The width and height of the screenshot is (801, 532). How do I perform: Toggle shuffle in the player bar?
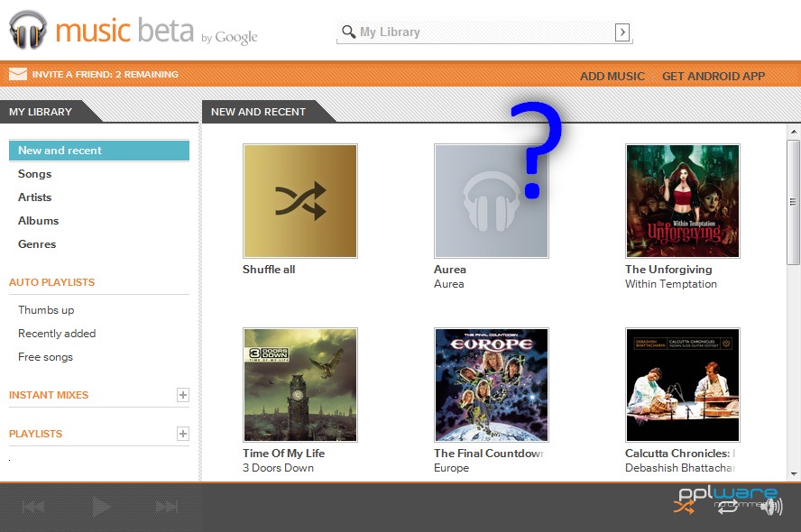click(x=684, y=507)
